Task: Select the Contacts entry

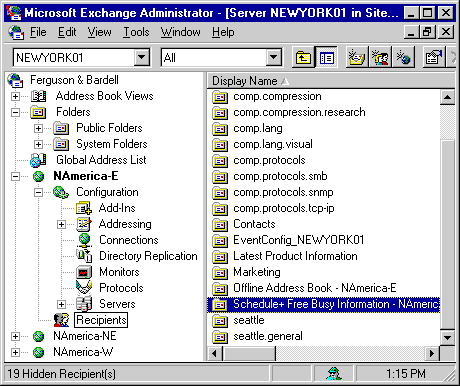Action: [254, 224]
